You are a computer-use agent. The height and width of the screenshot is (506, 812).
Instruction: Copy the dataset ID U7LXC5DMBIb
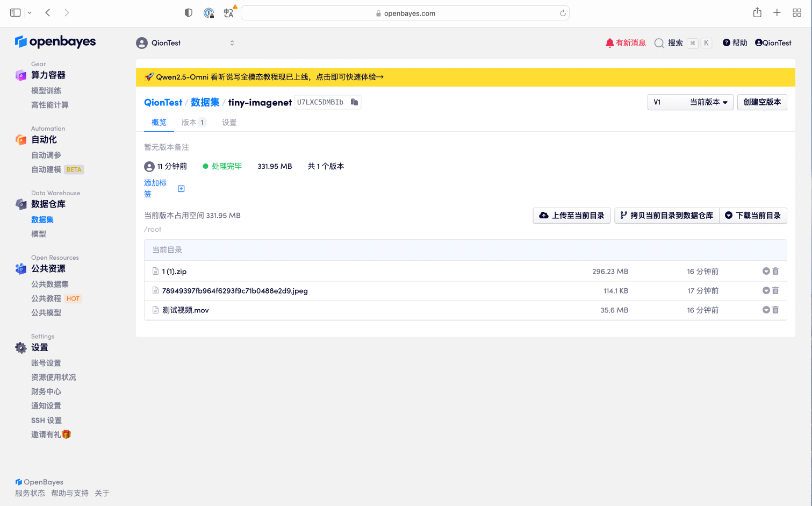(x=354, y=102)
